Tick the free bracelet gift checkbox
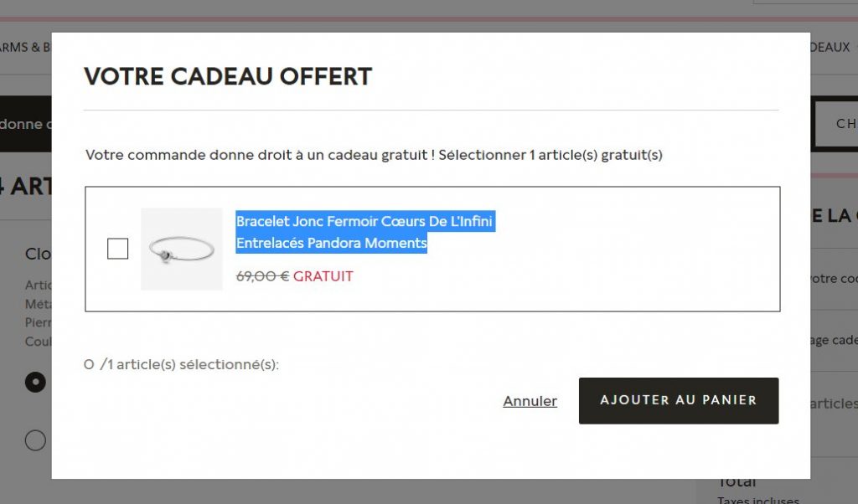Screen dimensions: 858x504 (118, 249)
